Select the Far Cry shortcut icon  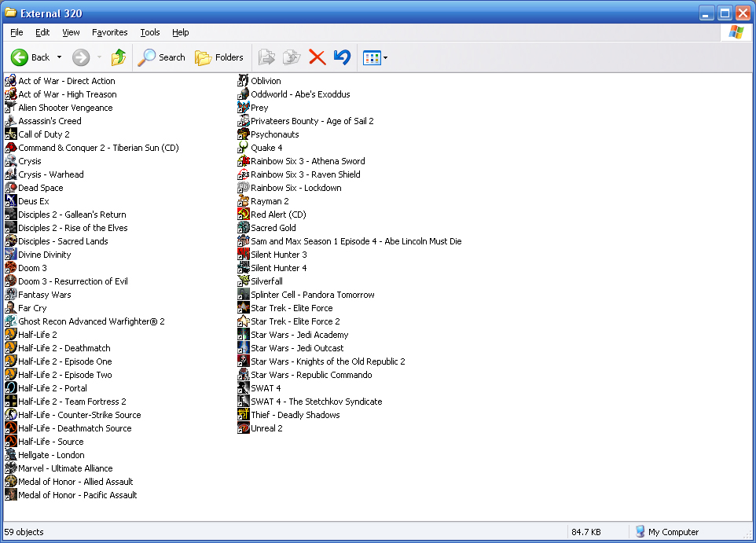tap(10, 308)
